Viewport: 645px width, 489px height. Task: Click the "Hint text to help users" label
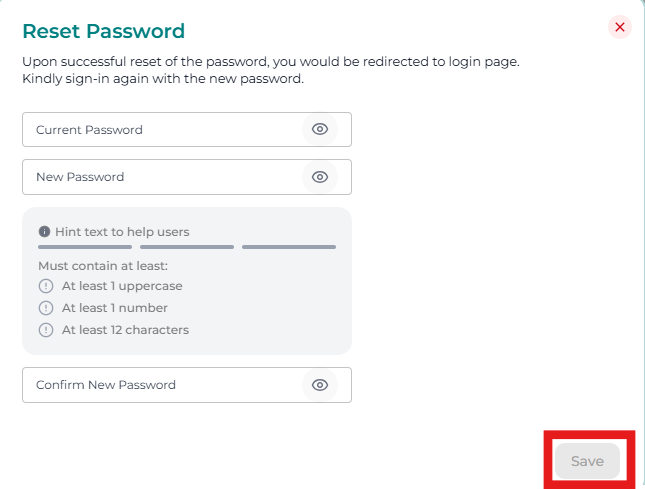pyautogui.click(x=122, y=232)
